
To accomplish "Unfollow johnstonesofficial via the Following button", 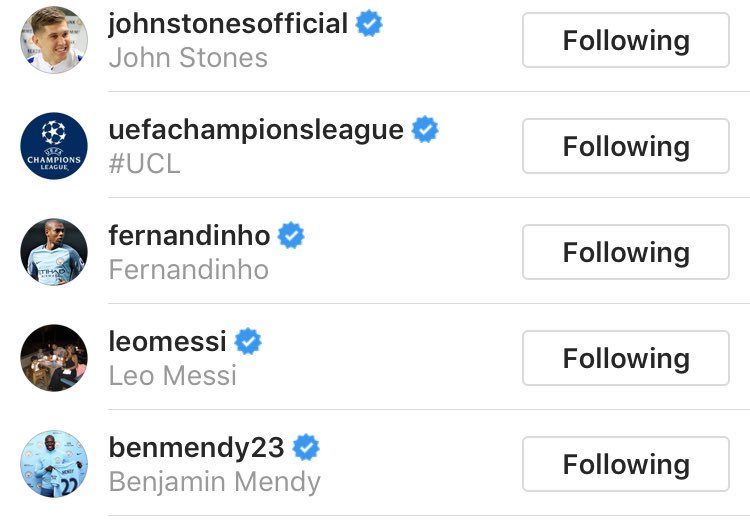I will click(x=626, y=41).
